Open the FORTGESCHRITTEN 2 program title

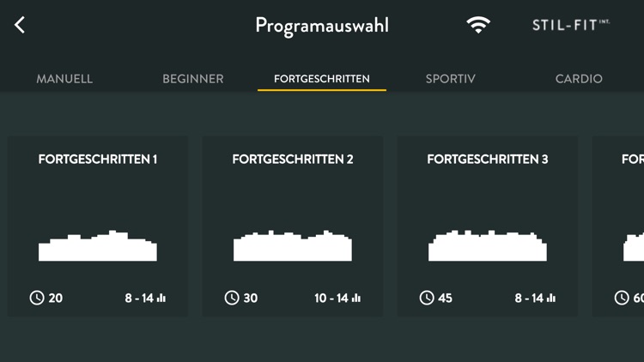pos(293,160)
